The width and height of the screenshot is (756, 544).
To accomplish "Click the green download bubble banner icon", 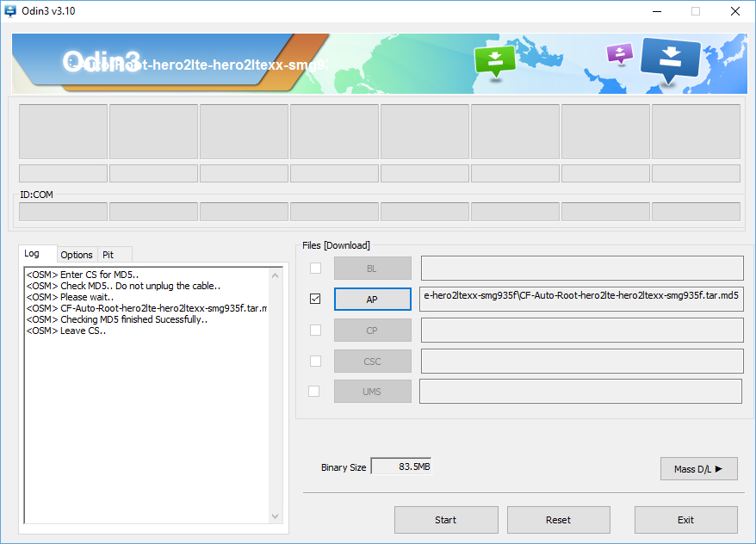I will pyautogui.click(x=495, y=60).
